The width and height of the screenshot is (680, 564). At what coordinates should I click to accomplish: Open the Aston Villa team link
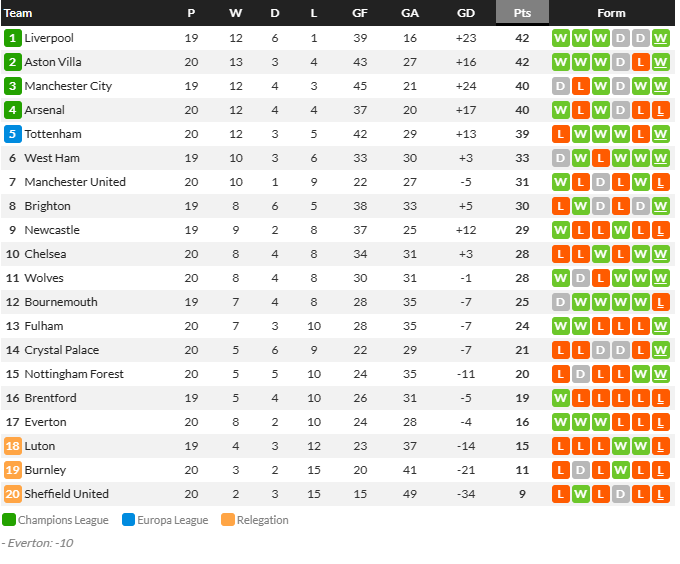point(53,62)
